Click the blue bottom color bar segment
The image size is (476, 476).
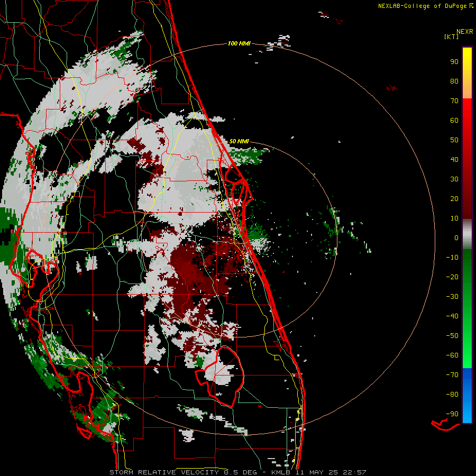tap(467, 395)
